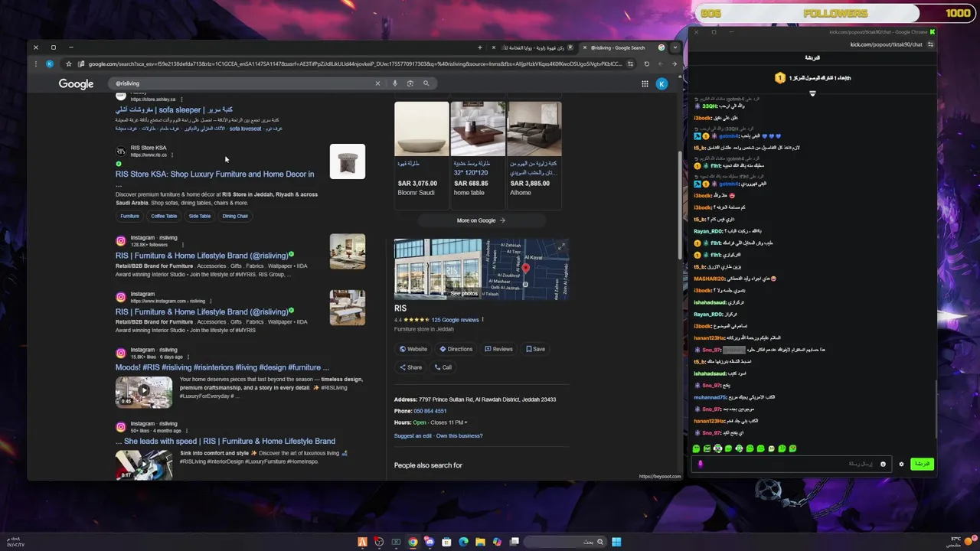980x551 pixels.
Task: Select the Coffee Table sitelink chip
Action: point(164,217)
